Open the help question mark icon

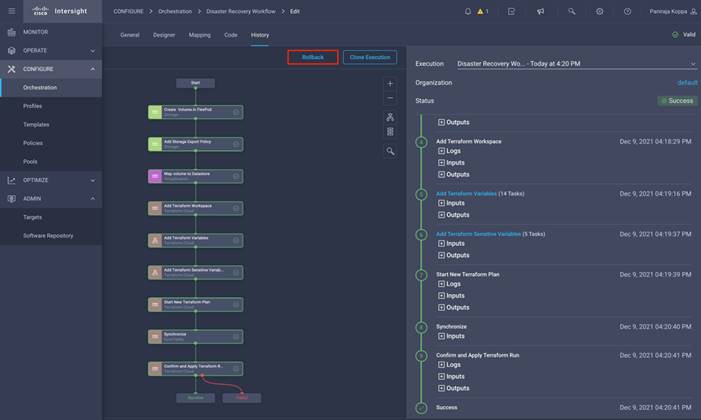(x=627, y=12)
